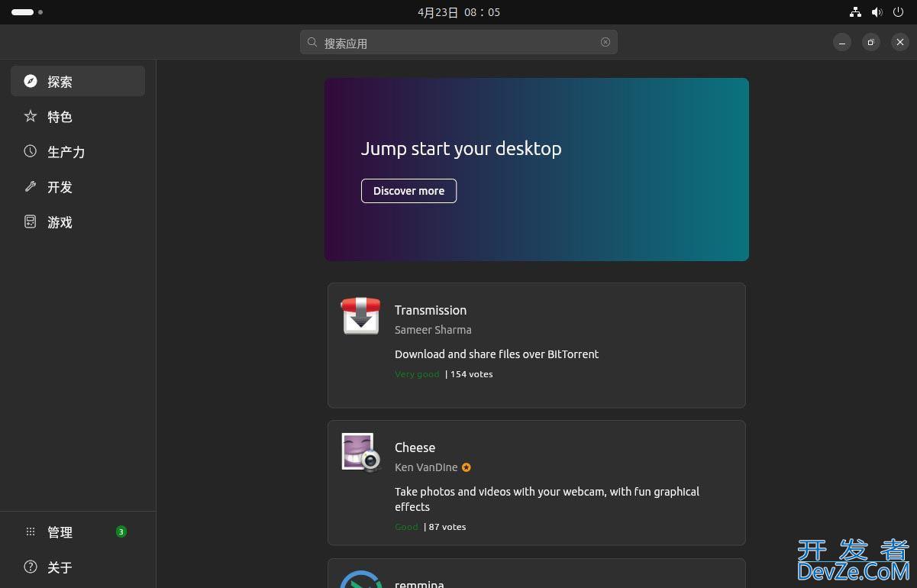Select the 游戏 gamepad icon
Screen dimensions: 917x588
[31, 221]
